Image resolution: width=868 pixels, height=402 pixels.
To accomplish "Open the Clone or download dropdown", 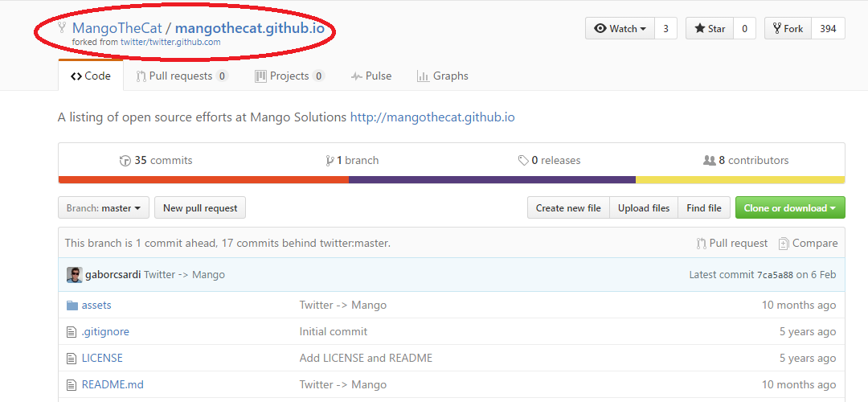I will coord(790,208).
